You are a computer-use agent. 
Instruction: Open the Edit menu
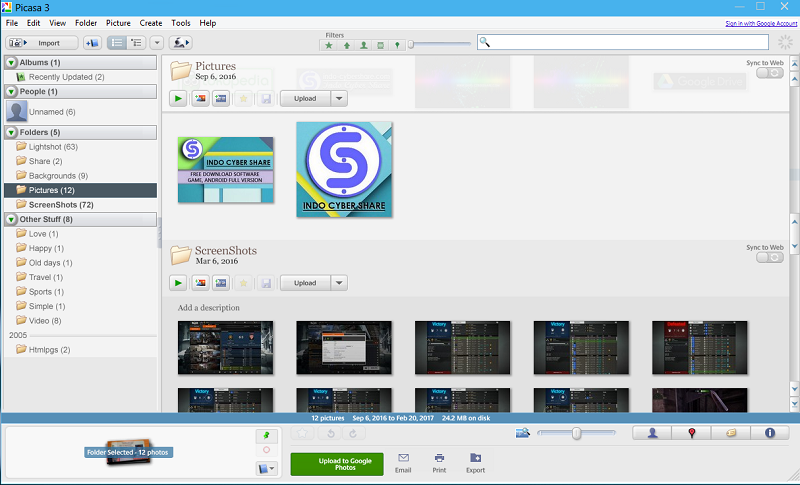34,23
